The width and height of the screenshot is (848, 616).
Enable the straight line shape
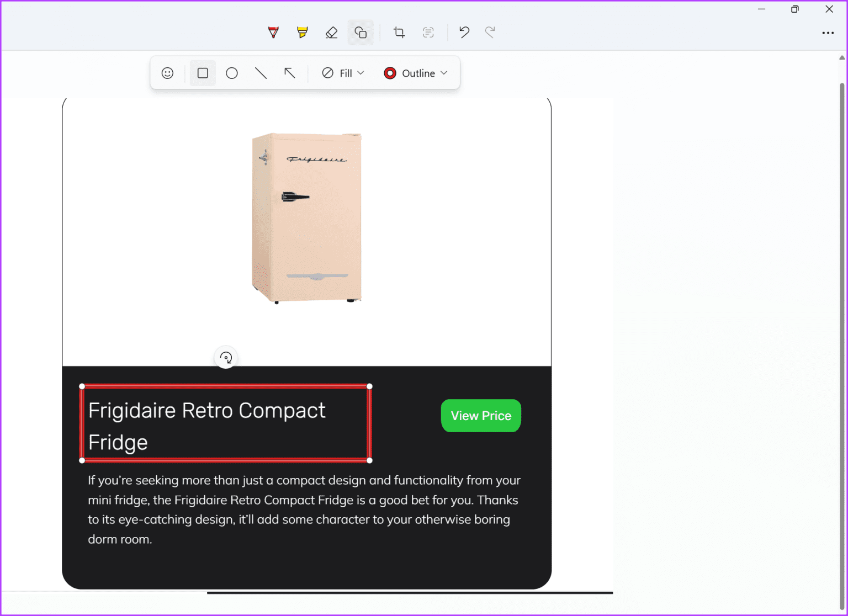point(261,72)
